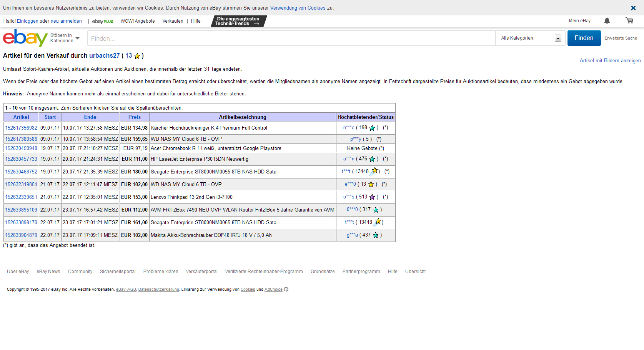644x350 pixels.
Task: Click the star next to bidder 0***0
Action: click(376, 210)
